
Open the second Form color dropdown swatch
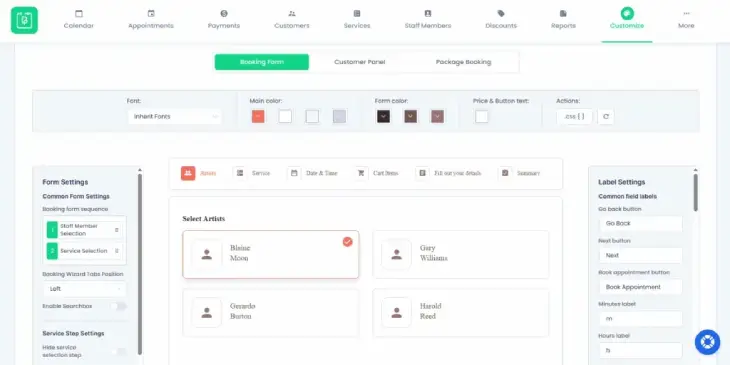tap(410, 116)
